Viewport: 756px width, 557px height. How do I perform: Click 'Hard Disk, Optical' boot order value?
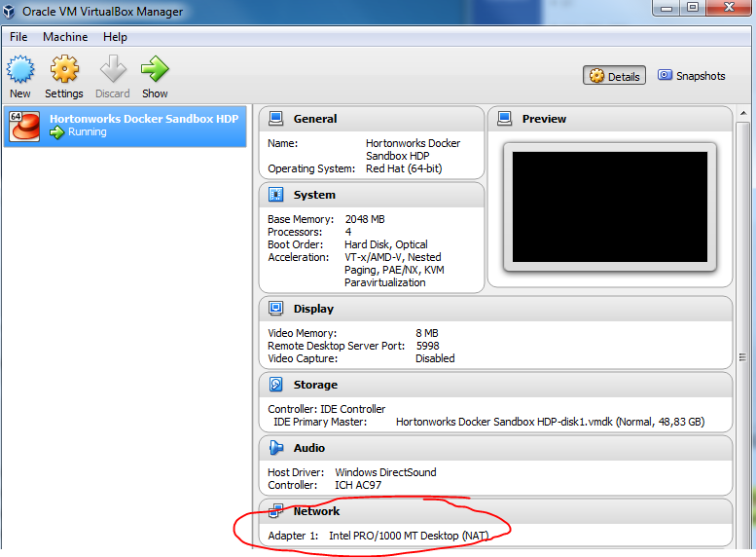pyautogui.click(x=385, y=244)
